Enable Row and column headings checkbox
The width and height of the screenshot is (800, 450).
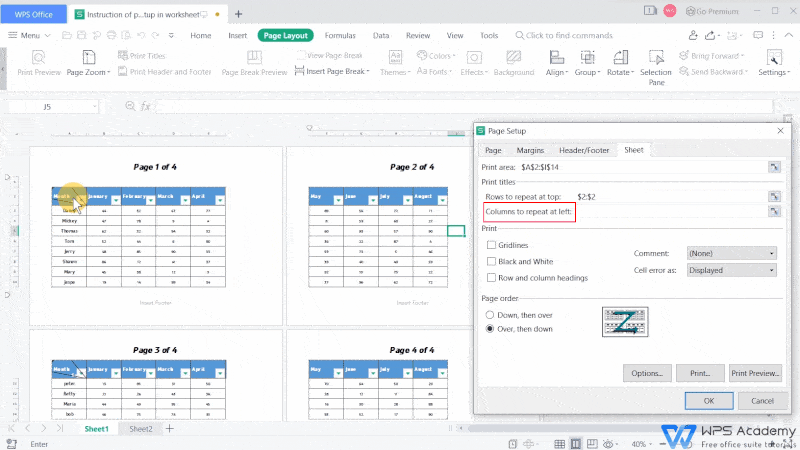coord(491,278)
